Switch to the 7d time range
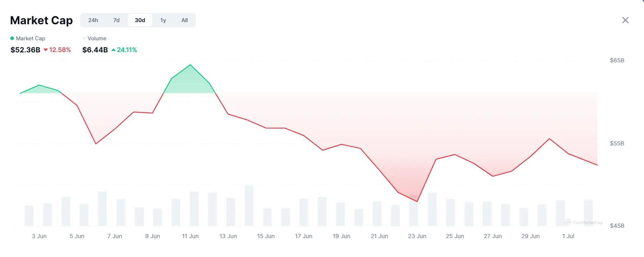 [116, 20]
